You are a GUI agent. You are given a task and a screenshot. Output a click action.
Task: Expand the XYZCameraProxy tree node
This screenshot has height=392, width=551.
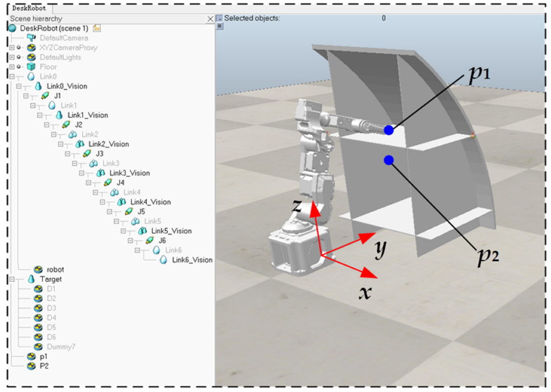pos(12,48)
